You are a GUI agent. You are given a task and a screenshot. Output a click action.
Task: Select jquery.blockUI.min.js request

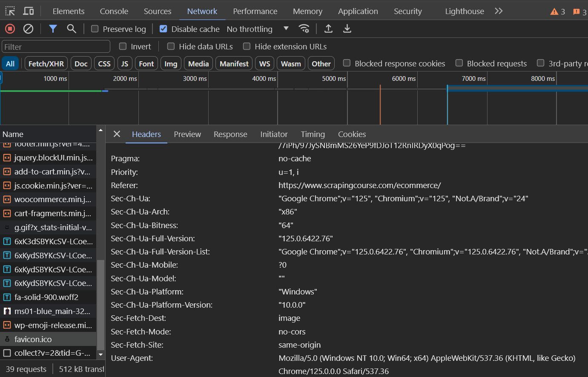pos(48,158)
